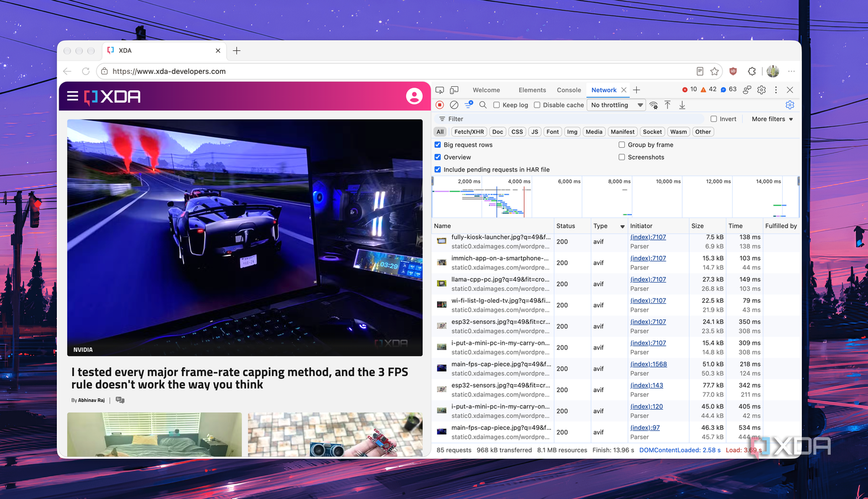Bookmark page with star icon

click(x=715, y=71)
